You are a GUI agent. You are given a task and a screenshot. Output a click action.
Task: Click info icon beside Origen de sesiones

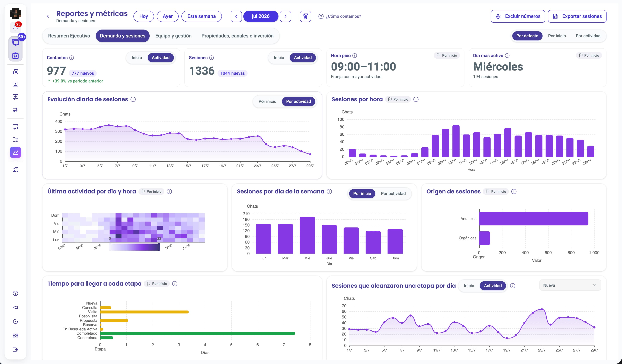pyautogui.click(x=514, y=191)
